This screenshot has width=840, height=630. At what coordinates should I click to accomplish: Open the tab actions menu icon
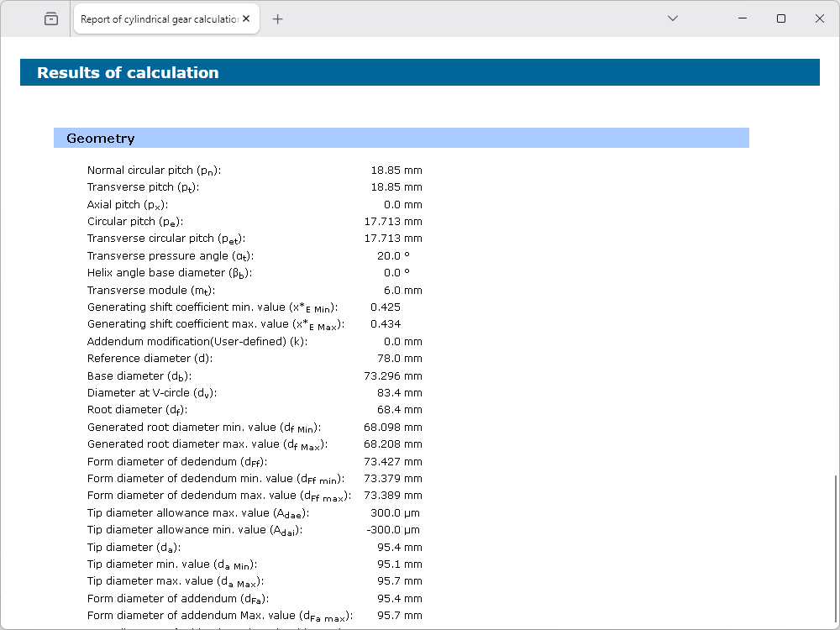pyautogui.click(x=51, y=18)
